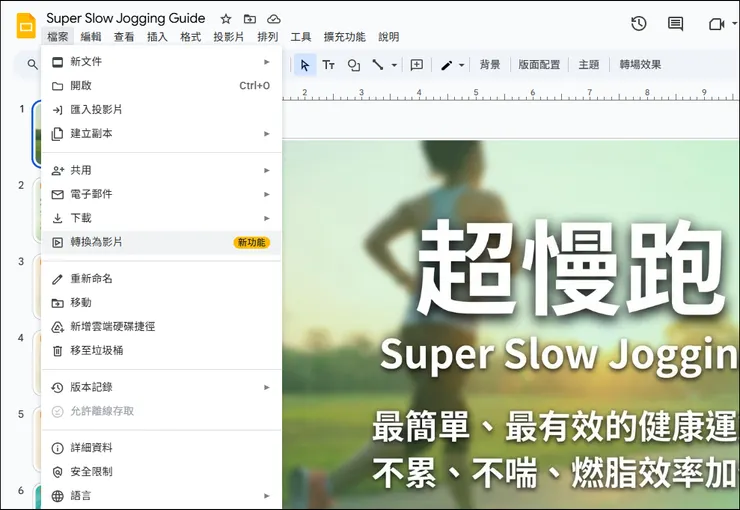Expand the 電子郵件 submenu

pyautogui.click(x=161, y=194)
